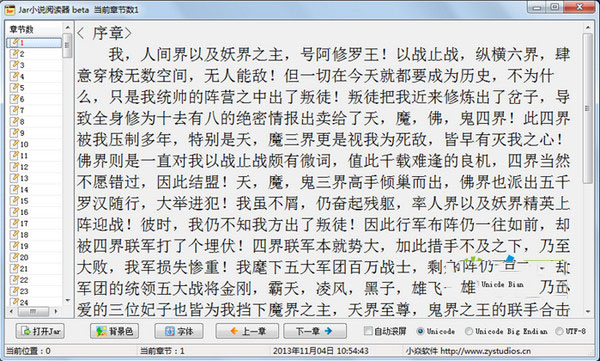Open the www.zystudios.cn website link
Image resolution: width=600 pixels, height=361 pixels.
click(486, 351)
